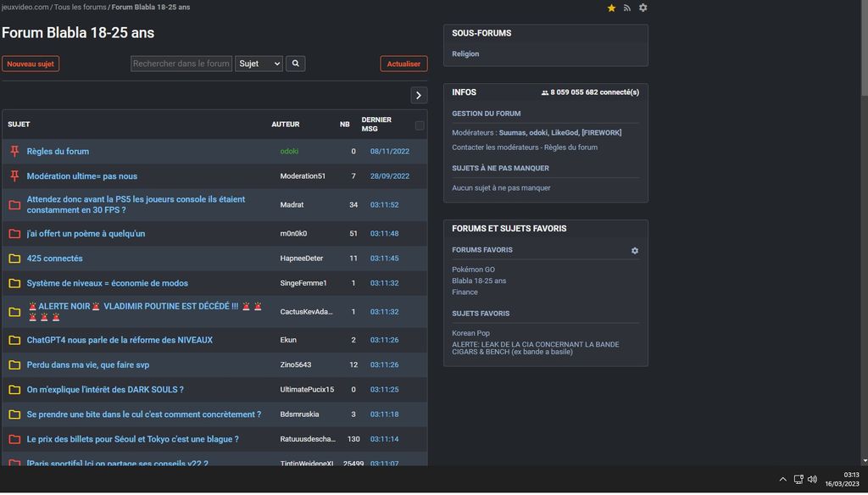This screenshot has height=495, width=868.
Task: Open forum settings gear at top
Action: (643, 8)
